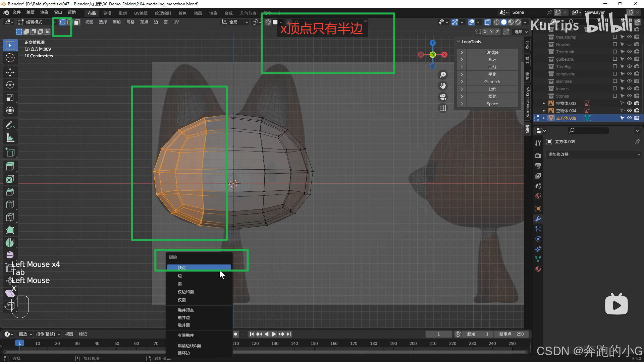Expand the Bridge section in LoopTools
The image size is (644, 362).
point(462,52)
